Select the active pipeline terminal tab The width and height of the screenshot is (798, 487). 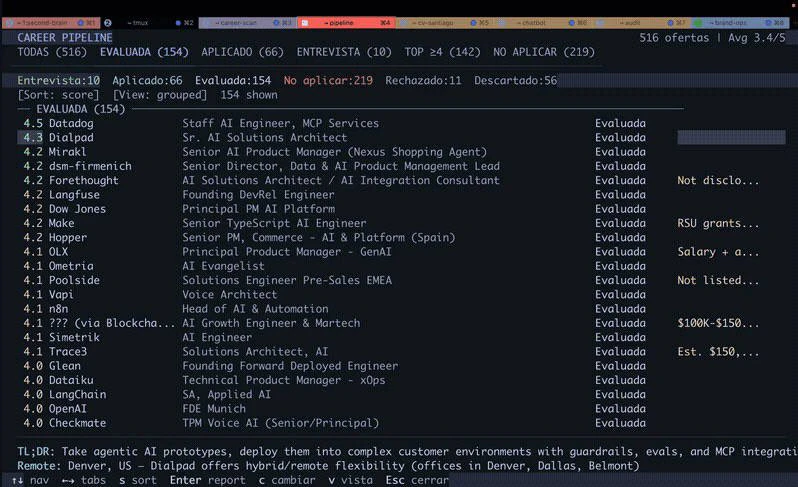pyautogui.click(x=346, y=23)
